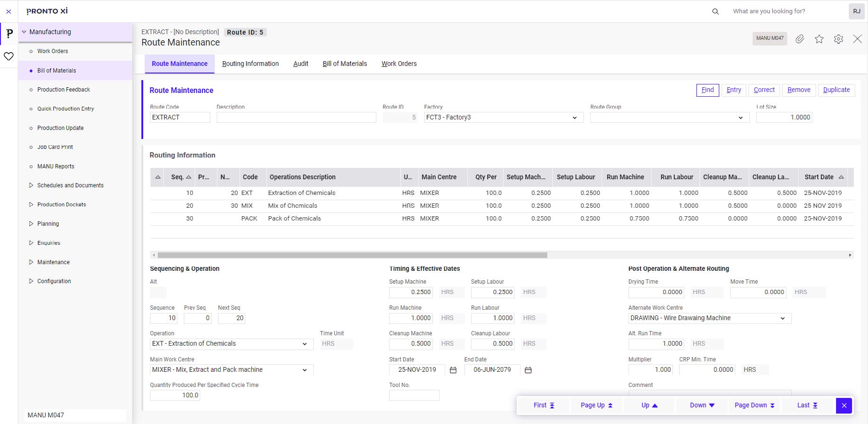The height and width of the screenshot is (424, 868).
Task: Expand the Planning submenu
Action: tap(31, 224)
